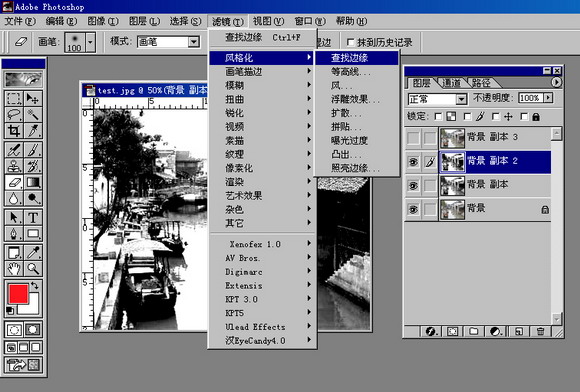
Task: Open the 文件 menu
Action: [x=20, y=21]
